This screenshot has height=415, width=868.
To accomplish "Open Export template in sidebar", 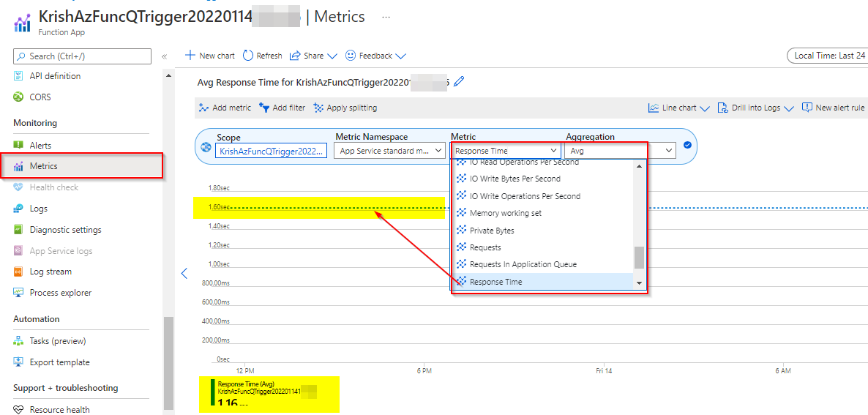I will 59,362.
